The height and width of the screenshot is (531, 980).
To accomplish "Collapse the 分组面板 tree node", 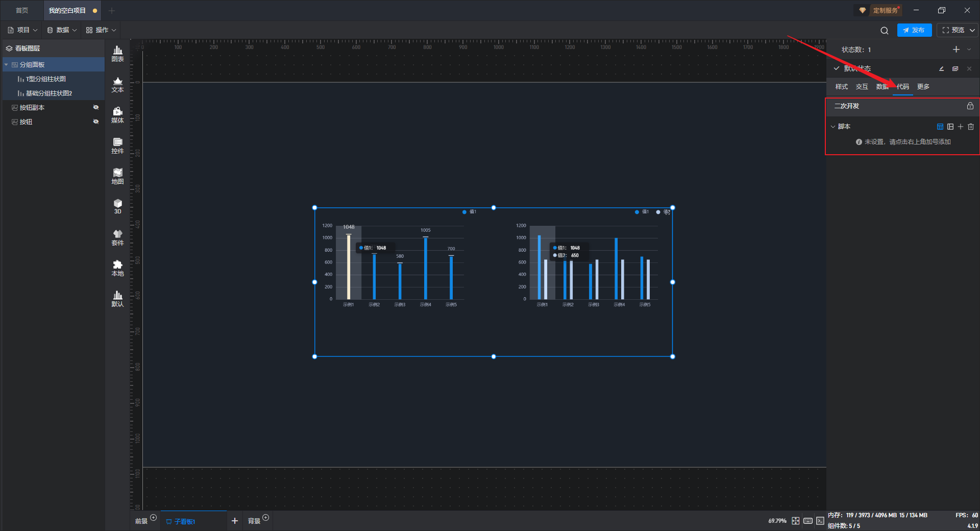I will tap(6, 65).
